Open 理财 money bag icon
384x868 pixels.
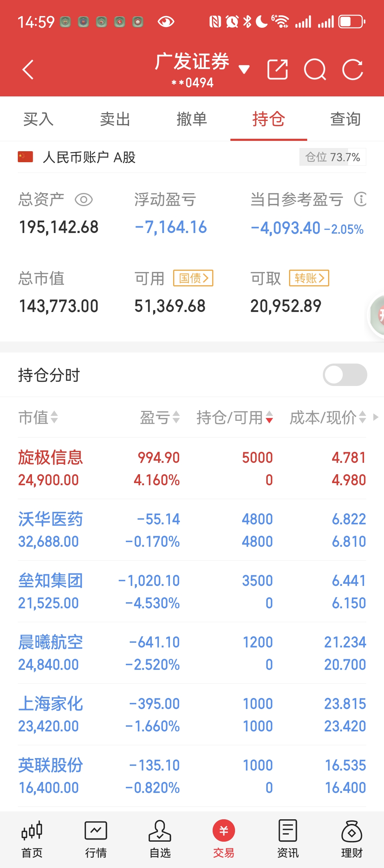click(x=352, y=831)
